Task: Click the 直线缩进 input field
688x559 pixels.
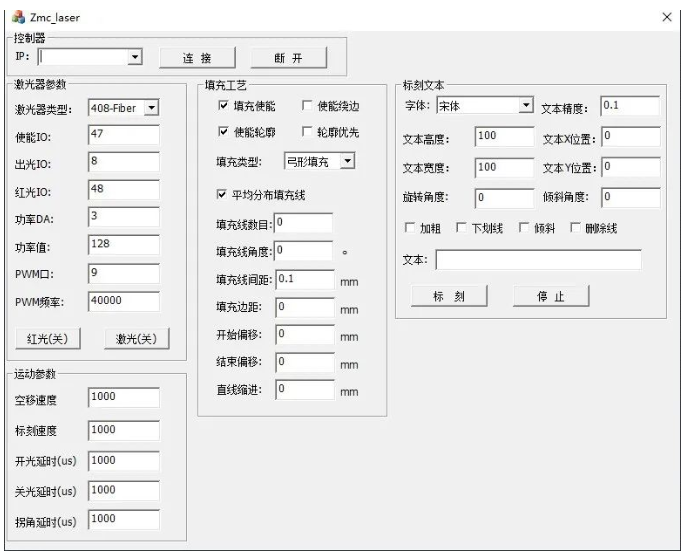Action: click(x=305, y=390)
